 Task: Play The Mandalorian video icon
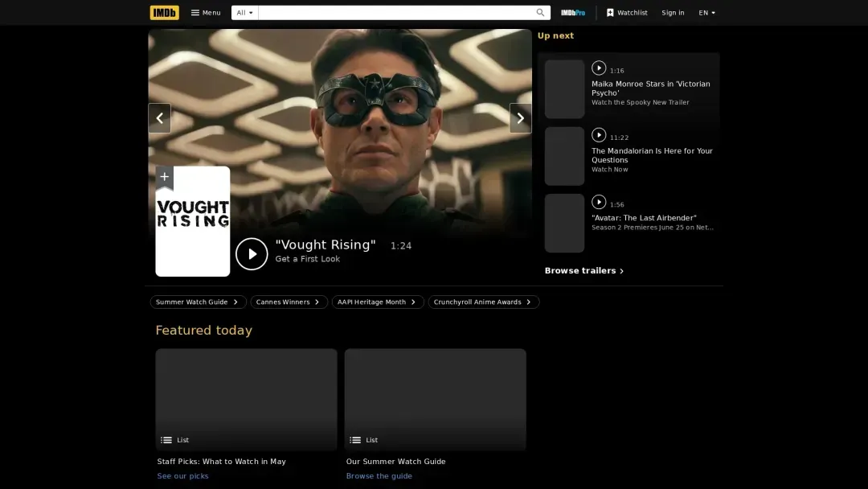(x=599, y=135)
